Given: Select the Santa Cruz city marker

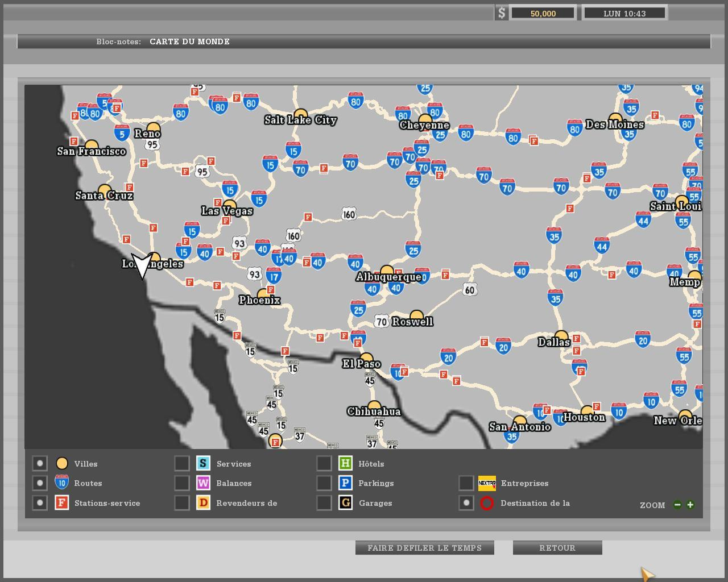Looking at the screenshot, I should pyautogui.click(x=105, y=190).
